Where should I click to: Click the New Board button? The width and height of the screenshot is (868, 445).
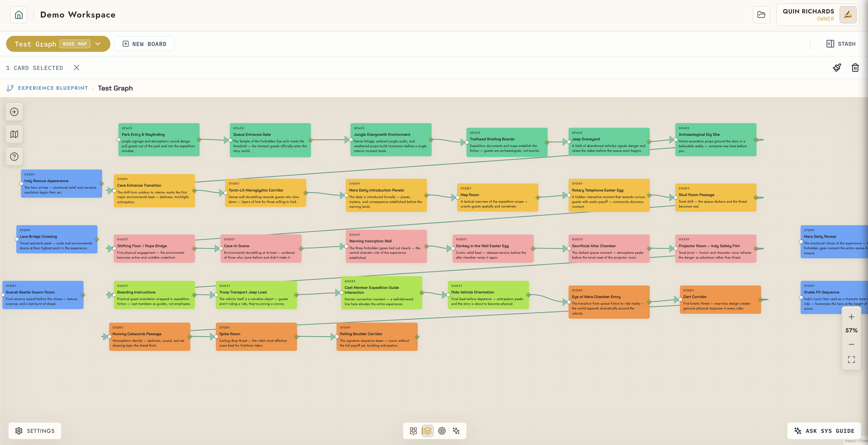[144, 44]
